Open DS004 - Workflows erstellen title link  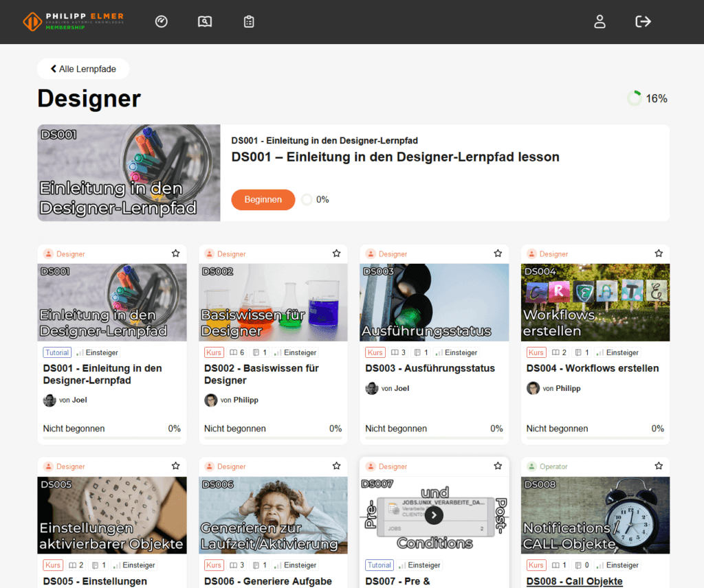[x=592, y=368]
